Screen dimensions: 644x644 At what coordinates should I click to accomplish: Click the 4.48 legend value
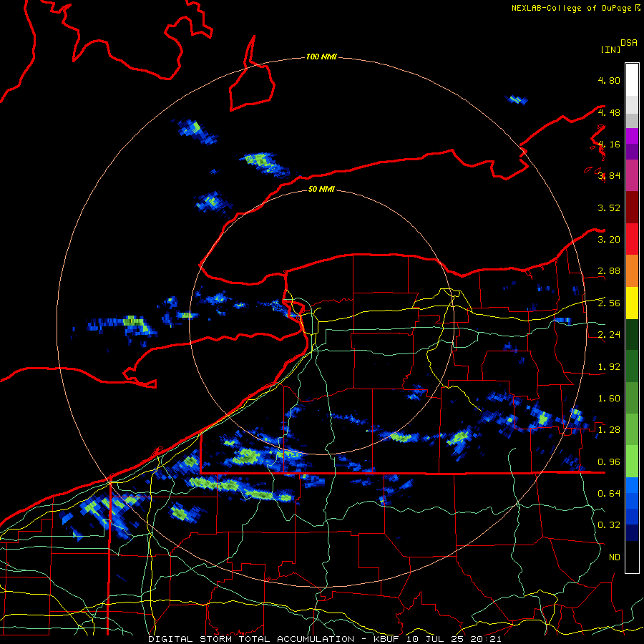coord(609,112)
